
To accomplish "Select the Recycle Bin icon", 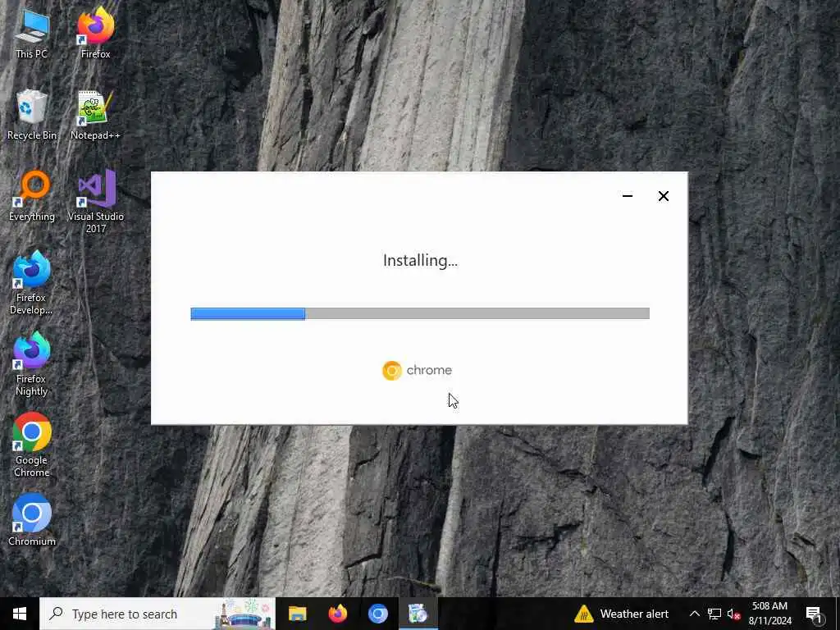I will pyautogui.click(x=32, y=115).
